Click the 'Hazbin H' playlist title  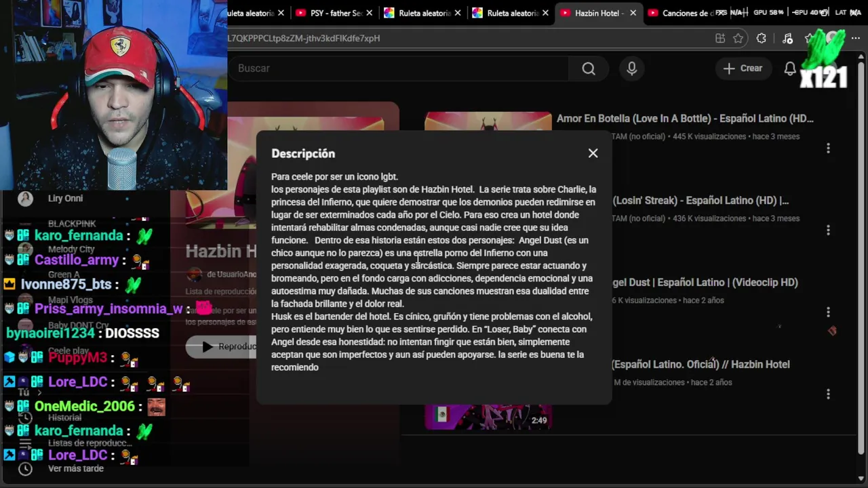pos(221,251)
